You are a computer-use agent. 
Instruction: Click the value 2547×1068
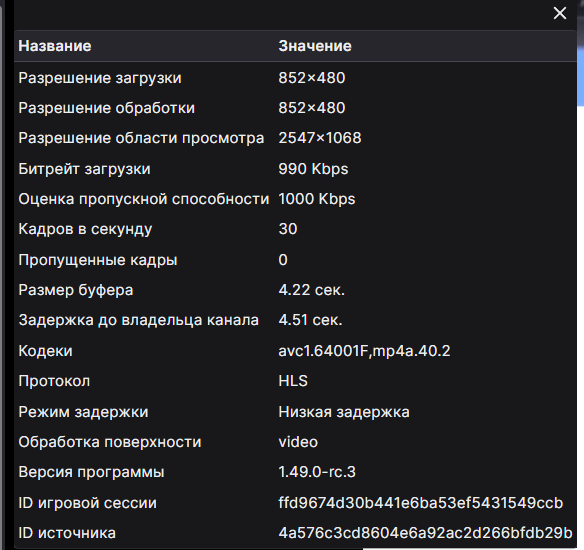pyautogui.click(x=320, y=138)
